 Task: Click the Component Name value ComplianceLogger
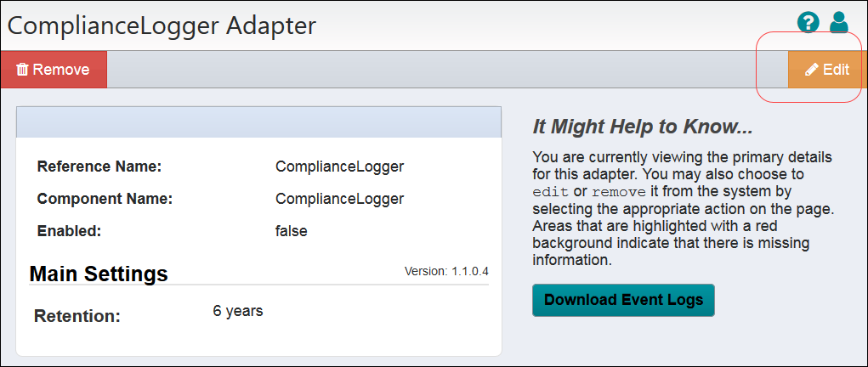point(339,199)
